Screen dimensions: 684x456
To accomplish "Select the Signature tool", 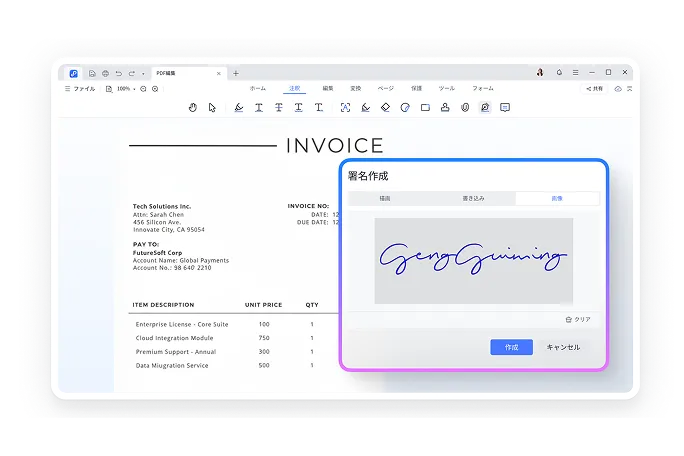I will (485, 107).
